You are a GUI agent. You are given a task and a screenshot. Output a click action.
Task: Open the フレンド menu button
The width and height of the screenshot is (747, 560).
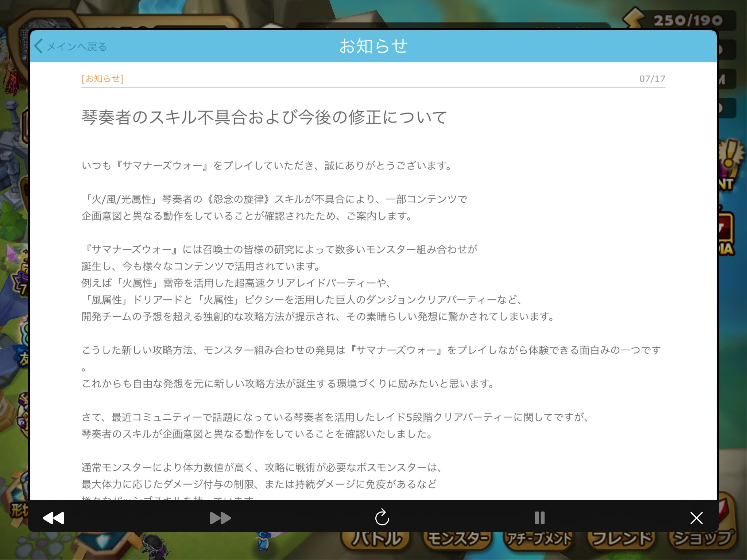[x=621, y=540]
